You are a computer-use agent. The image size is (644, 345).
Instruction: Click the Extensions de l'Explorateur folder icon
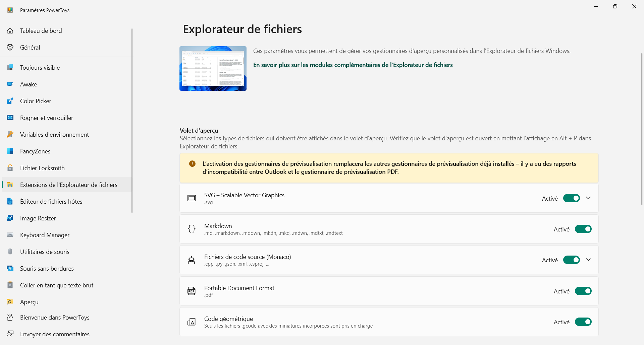tap(10, 185)
